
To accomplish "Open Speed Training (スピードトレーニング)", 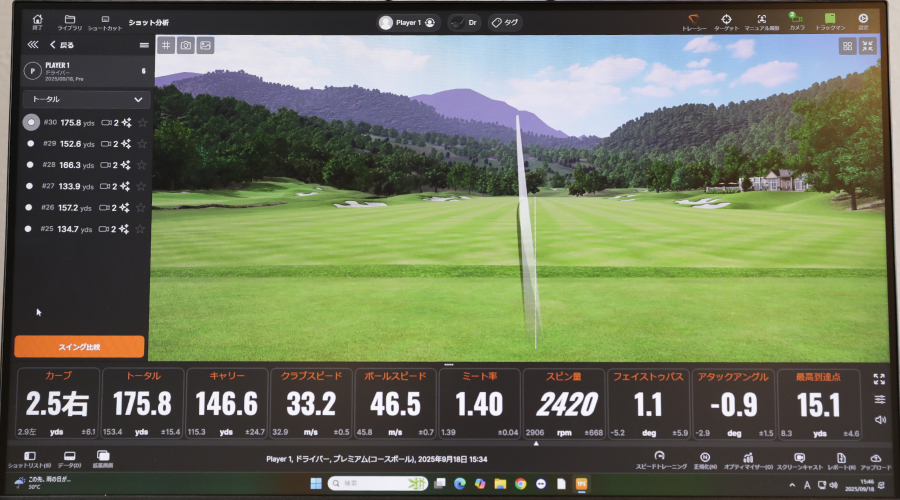I will (660, 459).
